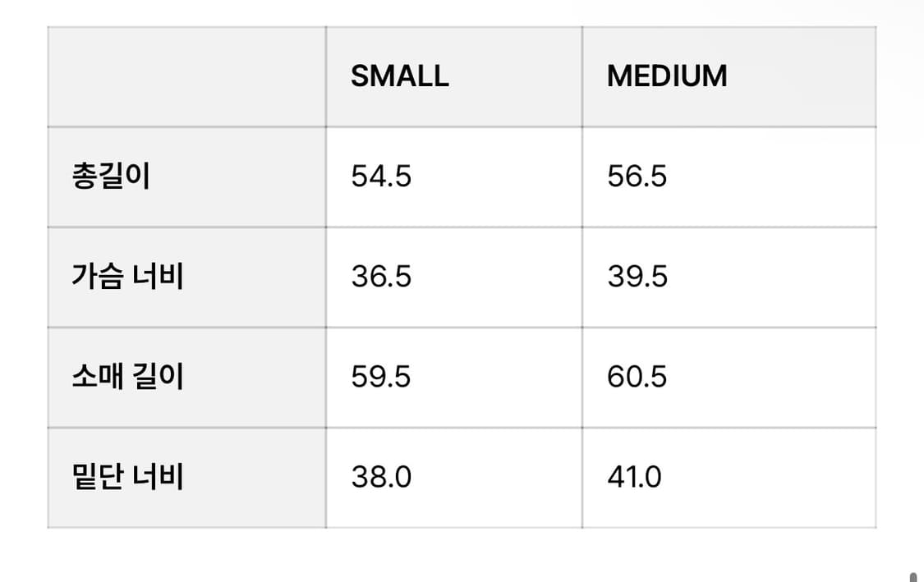The width and height of the screenshot is (924, 582).
Task: Select the 가슴 너비 row label
Action: tap(127, 277)
